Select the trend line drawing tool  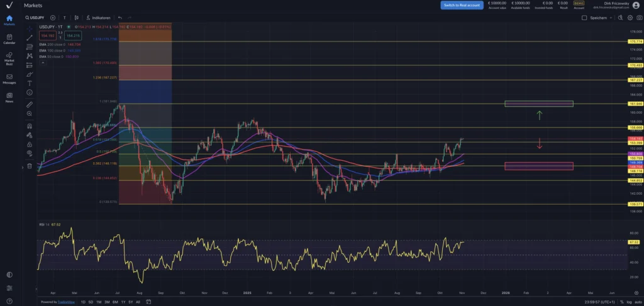point(30,38)
